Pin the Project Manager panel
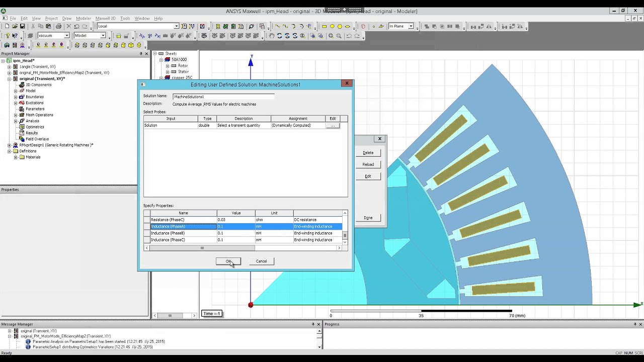The width and height of the screenshot is (644, 362). click(x=141, y=54)
